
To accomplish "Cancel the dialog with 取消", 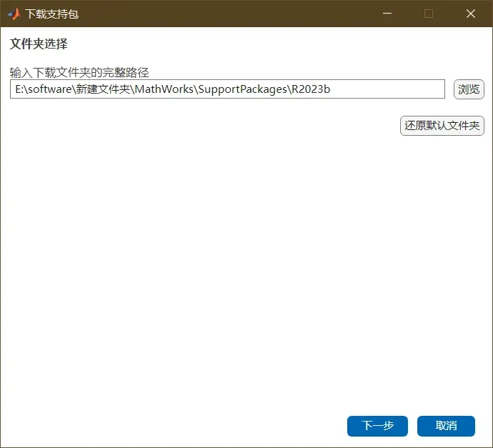I will coord(446,426).
